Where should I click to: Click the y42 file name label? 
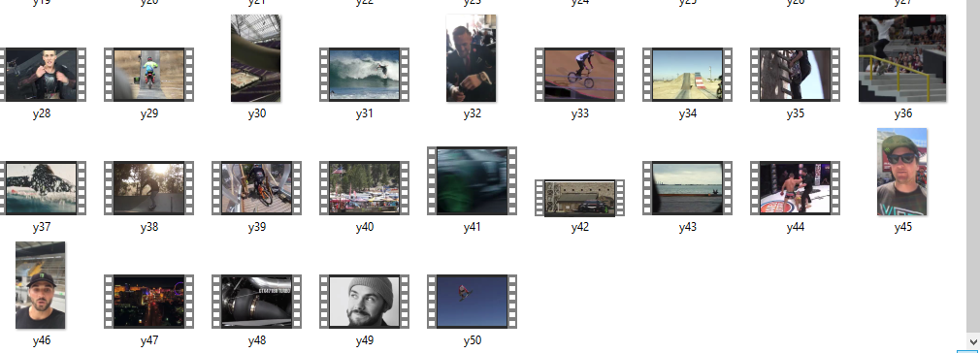tap(579, 228)
